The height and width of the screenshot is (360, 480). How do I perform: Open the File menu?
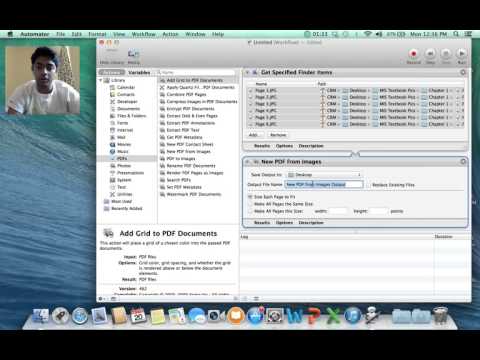pyautogui.click(x=60, y=34)
